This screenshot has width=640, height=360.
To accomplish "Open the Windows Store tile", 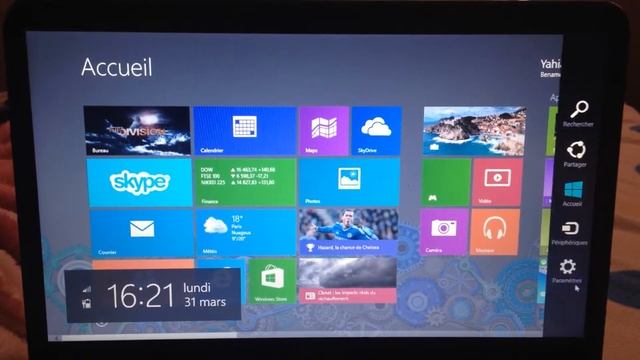I will tap(272, 281).
